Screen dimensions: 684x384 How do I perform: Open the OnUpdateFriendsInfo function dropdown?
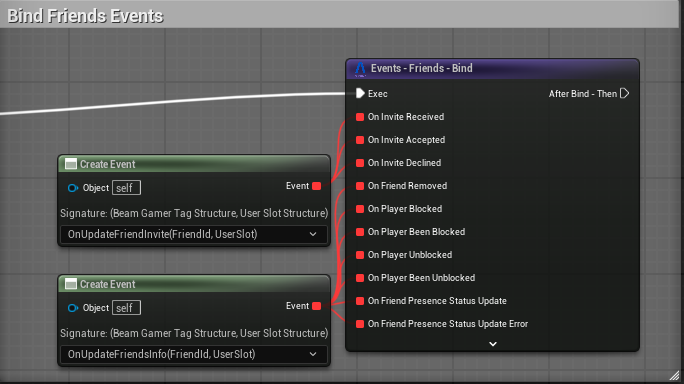(194, 354)
